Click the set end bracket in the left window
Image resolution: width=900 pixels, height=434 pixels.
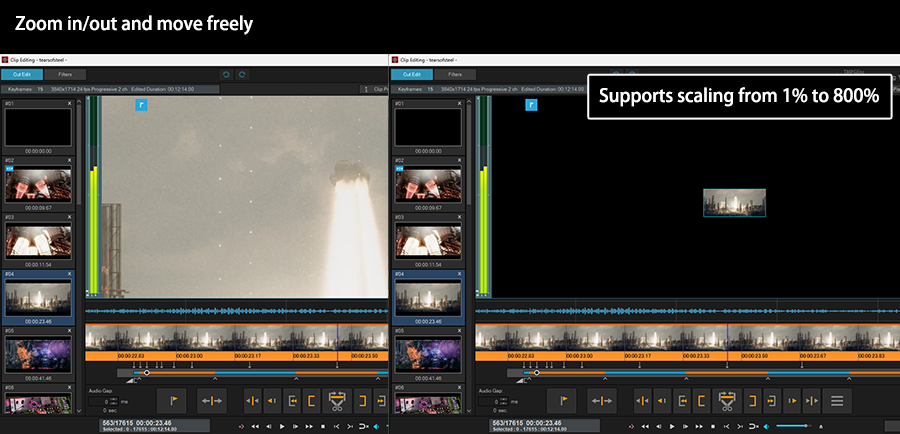362,400
